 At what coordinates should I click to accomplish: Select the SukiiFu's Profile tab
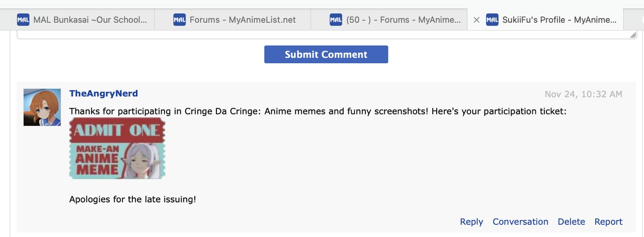(545, 20)
